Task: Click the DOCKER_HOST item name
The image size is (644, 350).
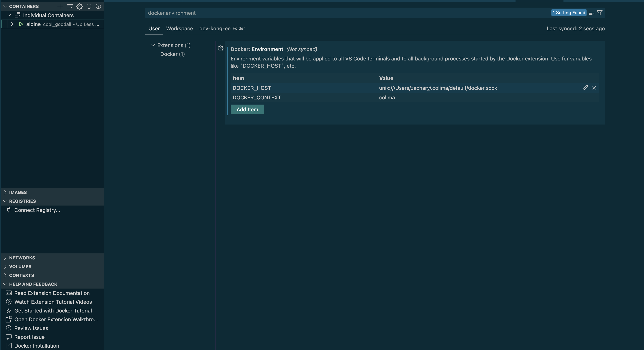Action: tap(252, 88)
